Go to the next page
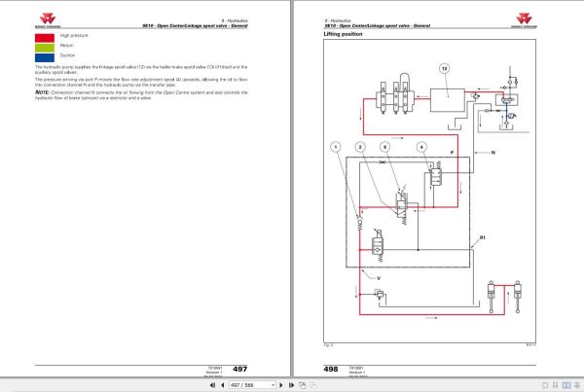584x392 pixels. click(281, 385)
